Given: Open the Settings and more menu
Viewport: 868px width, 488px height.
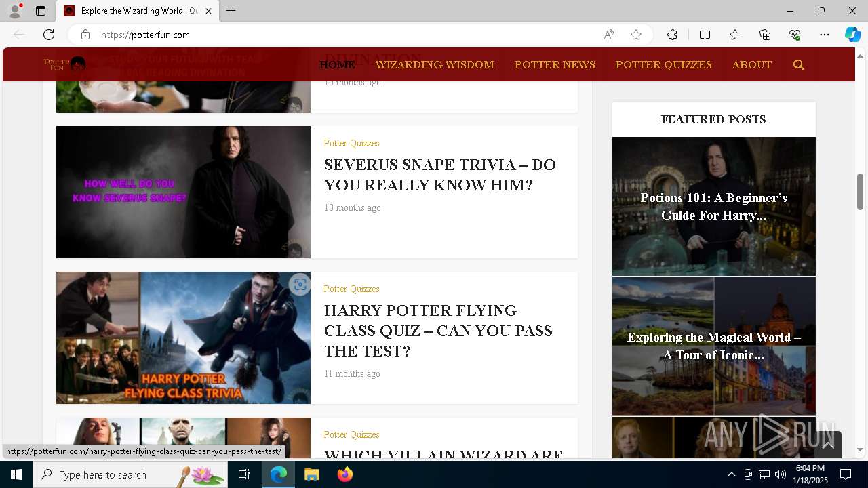Looking at the screenshot, I should click(x=825, y=35).
